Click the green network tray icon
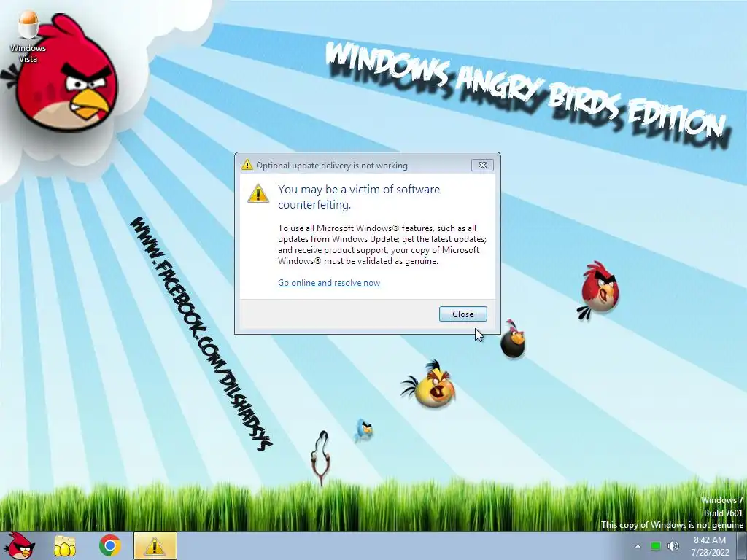This screenshot has height=560, width=747. click(656, 546)
